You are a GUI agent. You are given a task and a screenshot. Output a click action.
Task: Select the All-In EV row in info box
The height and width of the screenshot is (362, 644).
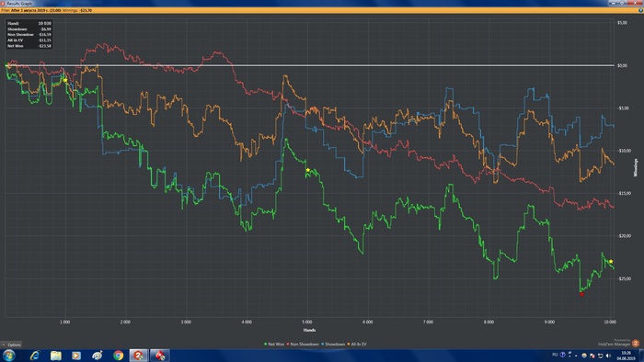pos(29,40)
